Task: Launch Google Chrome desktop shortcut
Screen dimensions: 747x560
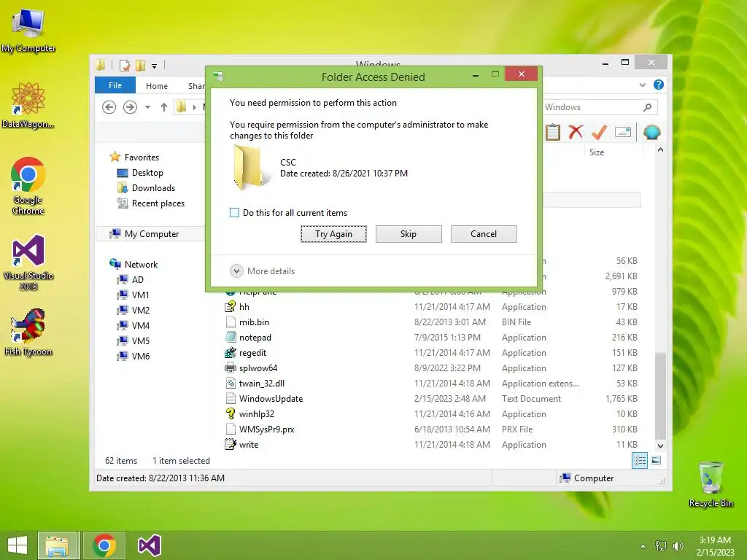Action: pos(28,186)
